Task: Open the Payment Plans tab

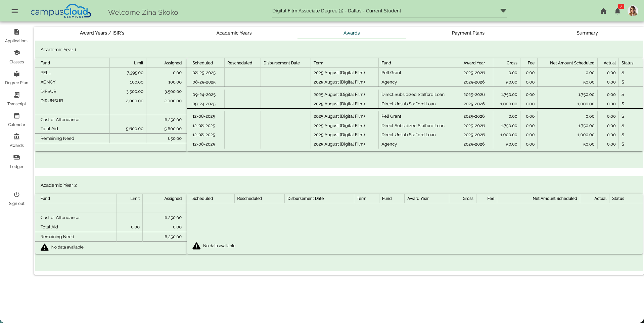Action: tap(468, 33)
